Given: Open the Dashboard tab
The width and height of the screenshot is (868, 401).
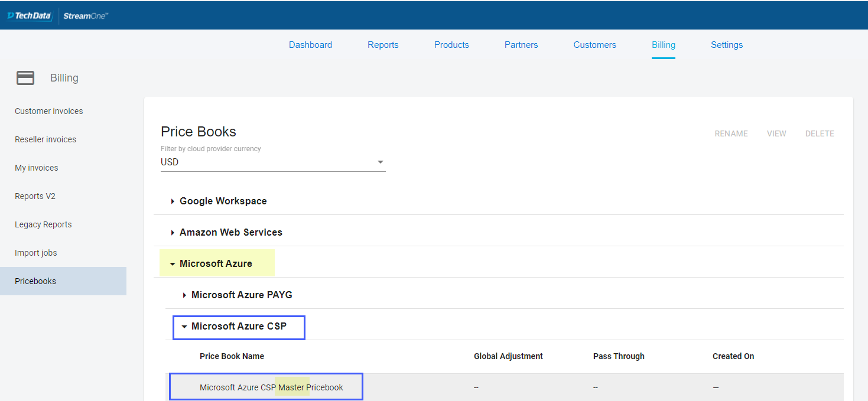Looking at the screenshot, I should point(310,45).
